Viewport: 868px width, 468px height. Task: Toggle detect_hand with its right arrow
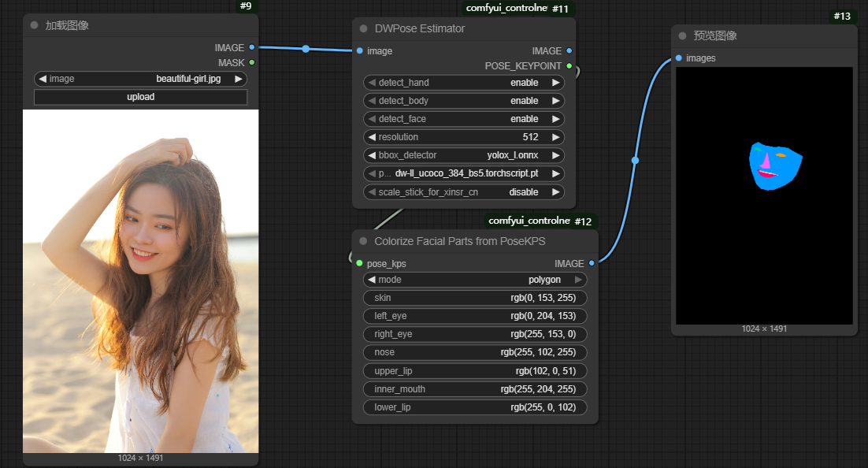[x=555, y=83]
